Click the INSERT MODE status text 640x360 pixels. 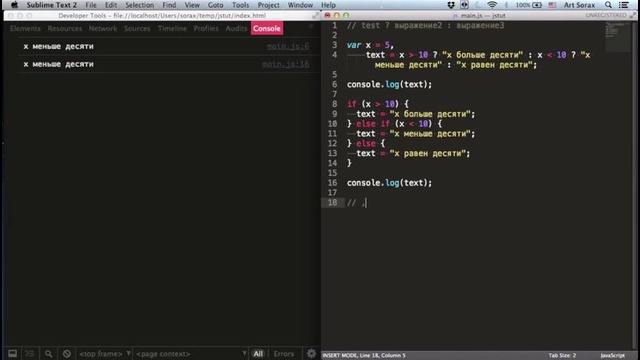[364, 356]
